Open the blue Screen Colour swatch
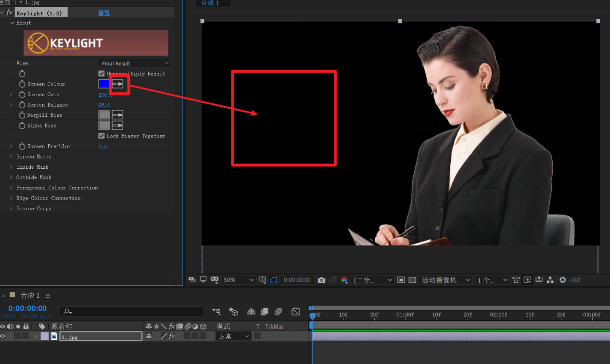 [103, 84]
